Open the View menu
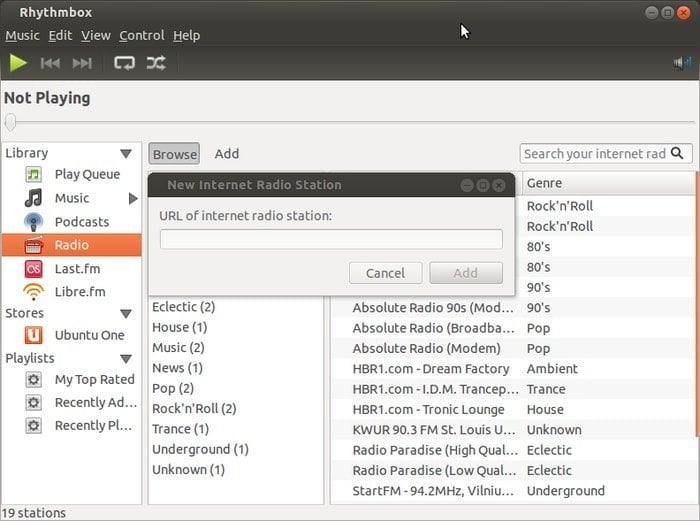This screenshot has width=700, height=521. click(96, 35)
